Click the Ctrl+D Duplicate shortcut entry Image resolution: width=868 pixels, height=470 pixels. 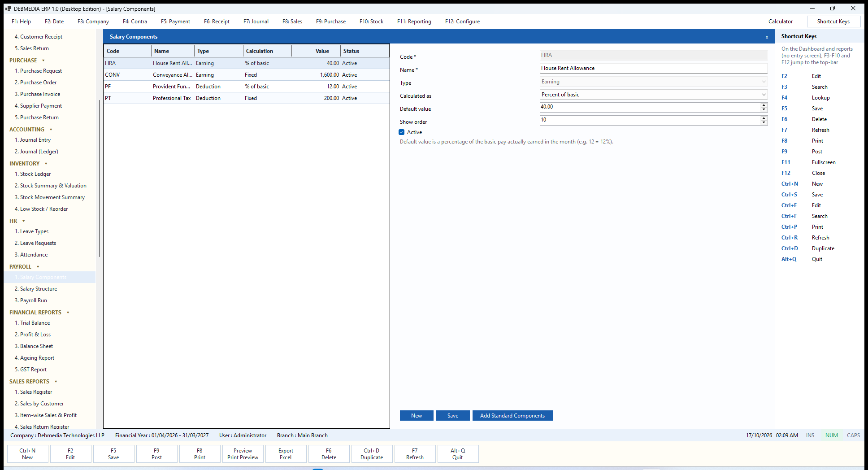[808, 248]
